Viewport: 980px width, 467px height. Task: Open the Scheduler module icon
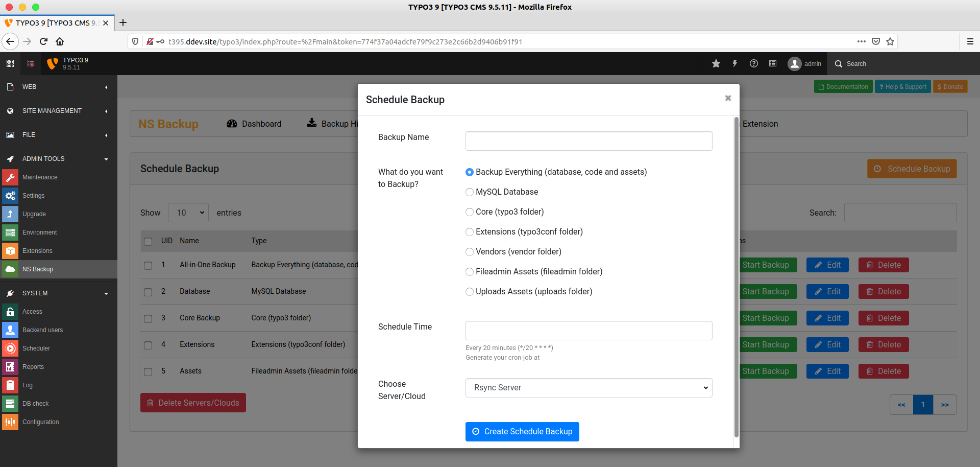[x=10, y=348]
